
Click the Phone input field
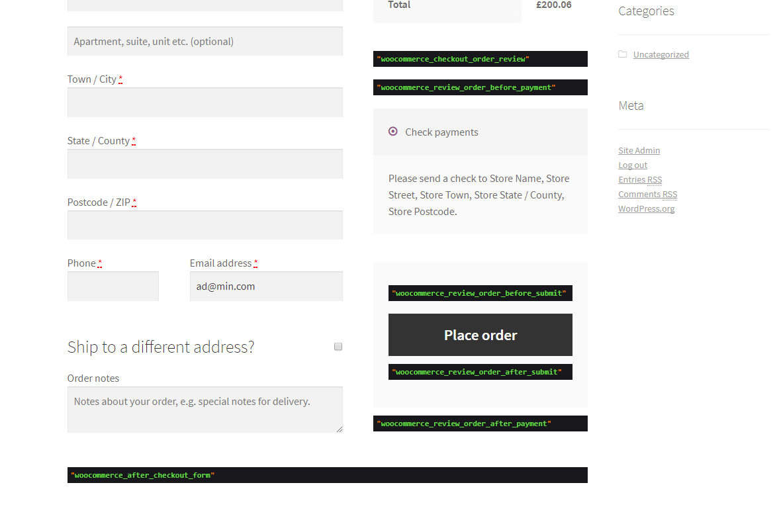tap(113, 287)
